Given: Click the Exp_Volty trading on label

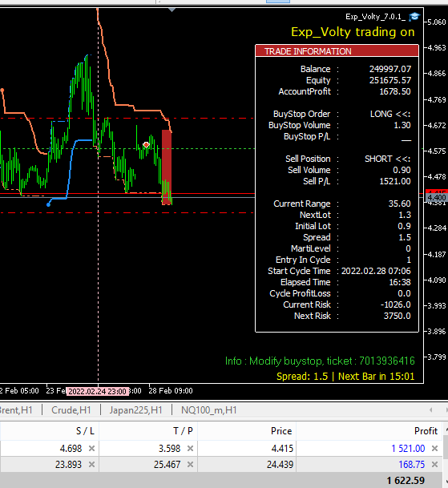Looking at the screenshot, I should coord(353,32).
